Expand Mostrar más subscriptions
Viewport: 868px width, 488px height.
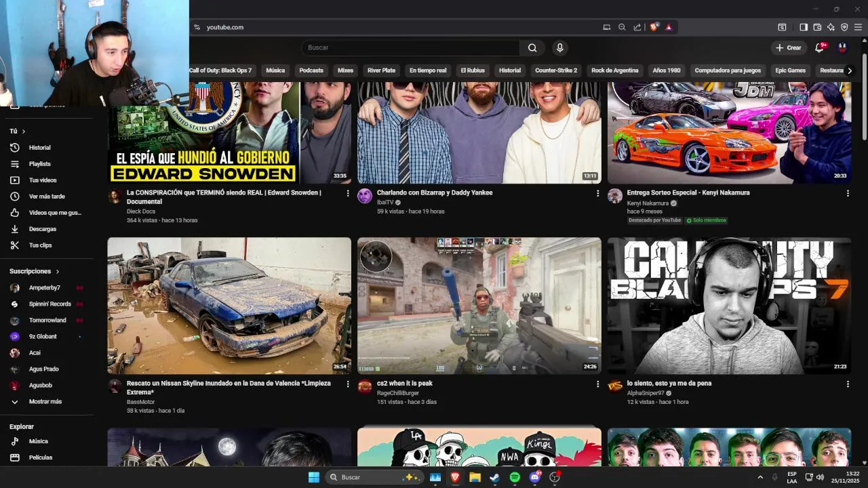[x=46, y=401]
